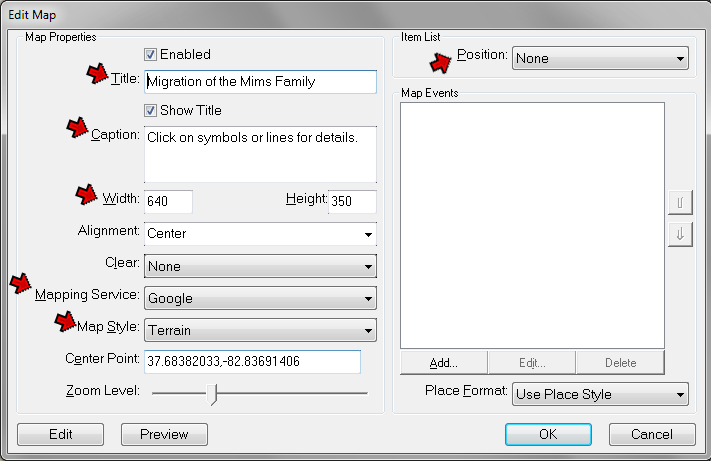Click the Edit button at bottom left
The height and width of the screenshot is (461, 711).
point(60,435)
